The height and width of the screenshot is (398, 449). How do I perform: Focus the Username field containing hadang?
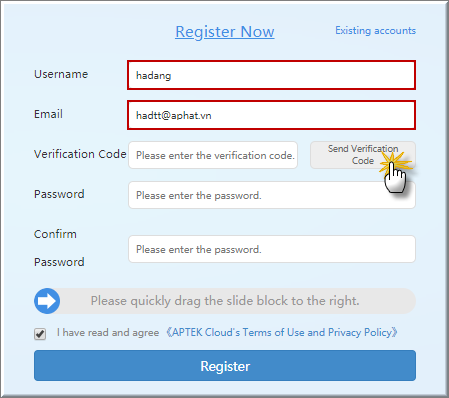pos(271,75)
